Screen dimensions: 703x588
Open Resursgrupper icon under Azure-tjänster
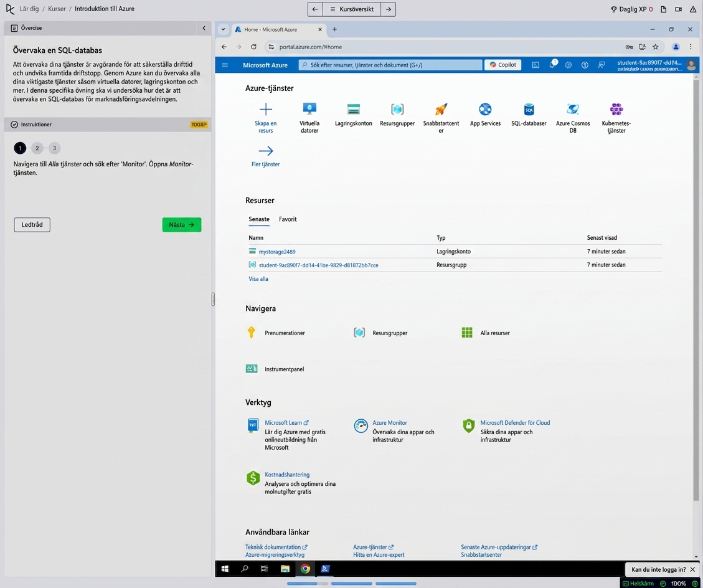tap(397, 109)
